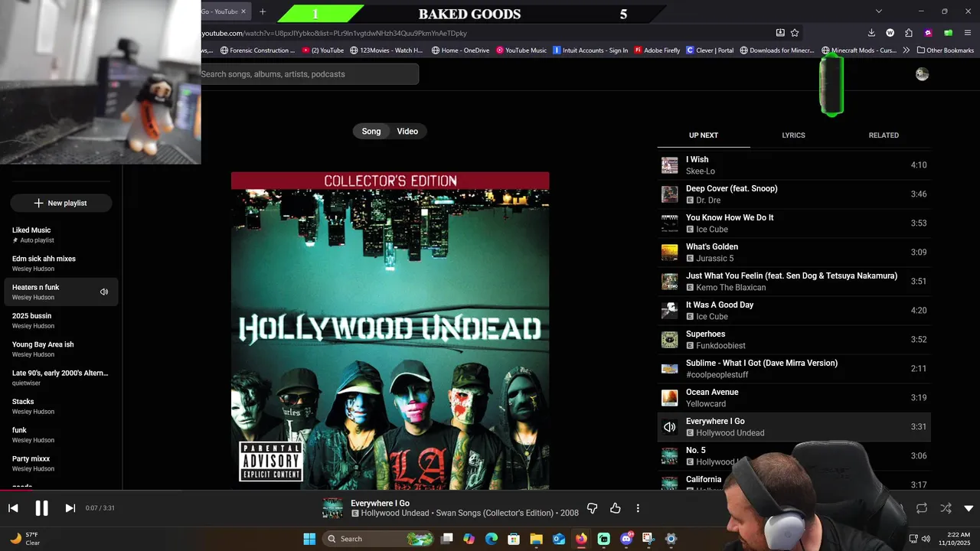Skip to the previous track

pos(13,508)
